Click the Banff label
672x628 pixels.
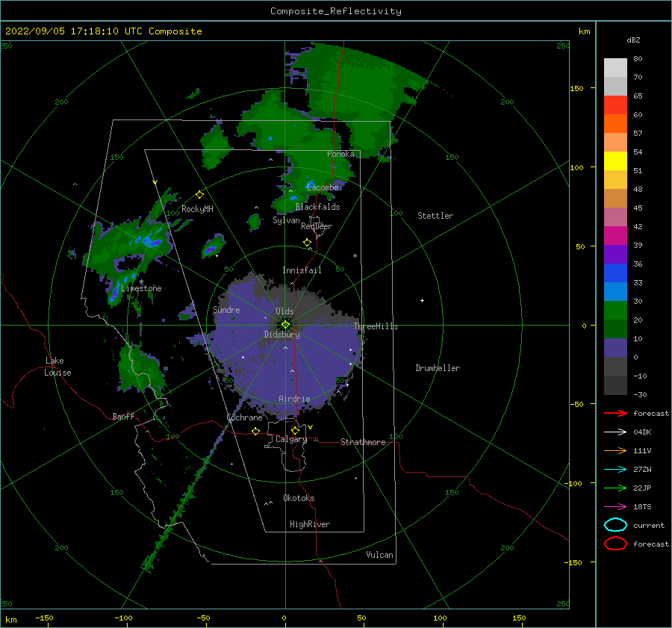click(x=123, y=416)
